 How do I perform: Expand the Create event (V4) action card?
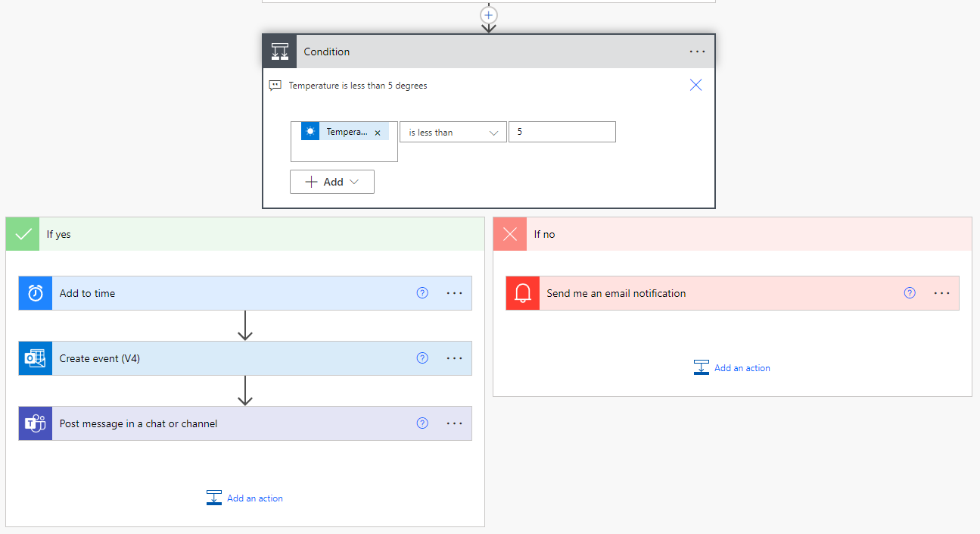click(245, 358)
